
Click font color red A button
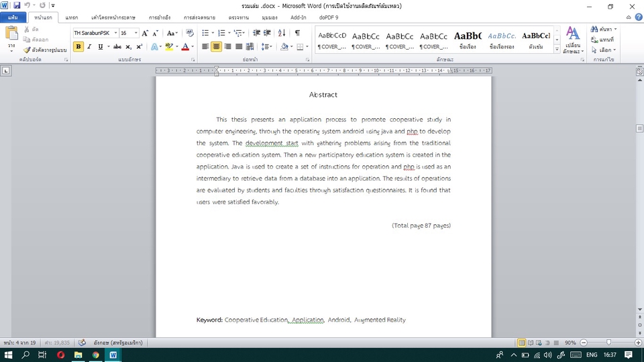pyautogui.click(x=185, y=46)
